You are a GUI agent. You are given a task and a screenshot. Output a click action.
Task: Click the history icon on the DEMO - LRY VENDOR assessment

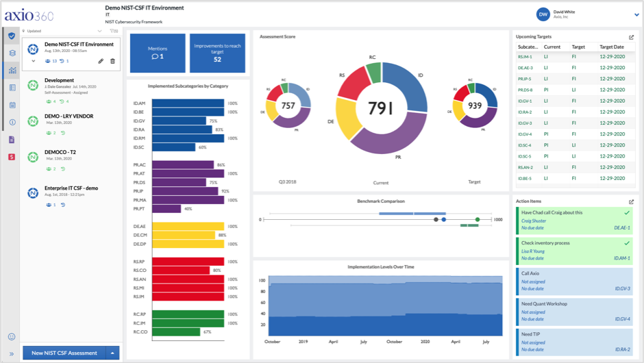(63, 133)
